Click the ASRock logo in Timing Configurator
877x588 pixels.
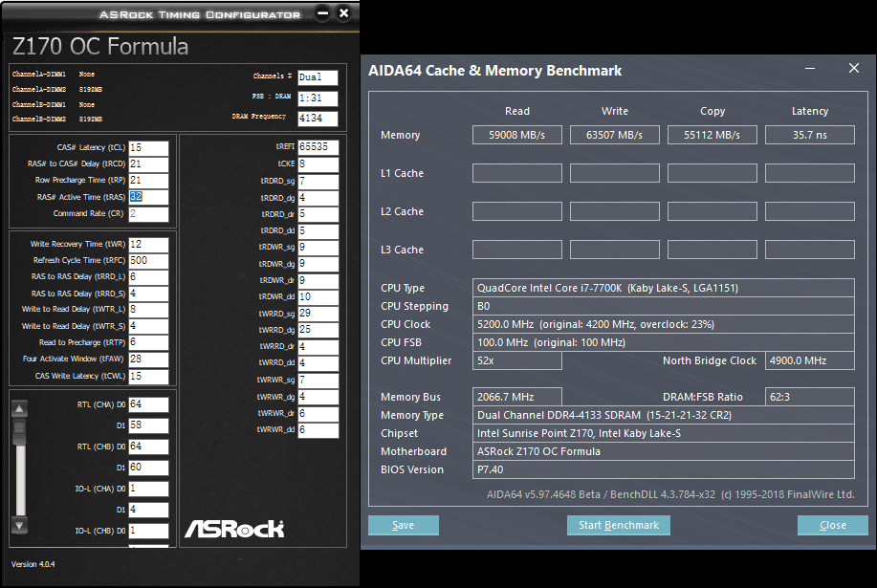[234, 529]
